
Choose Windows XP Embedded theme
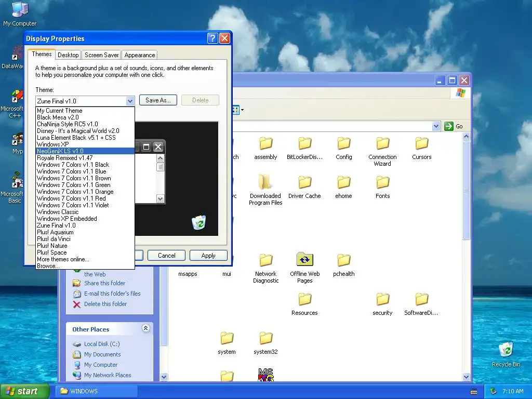pyautogui.click(x=85, y=219)
